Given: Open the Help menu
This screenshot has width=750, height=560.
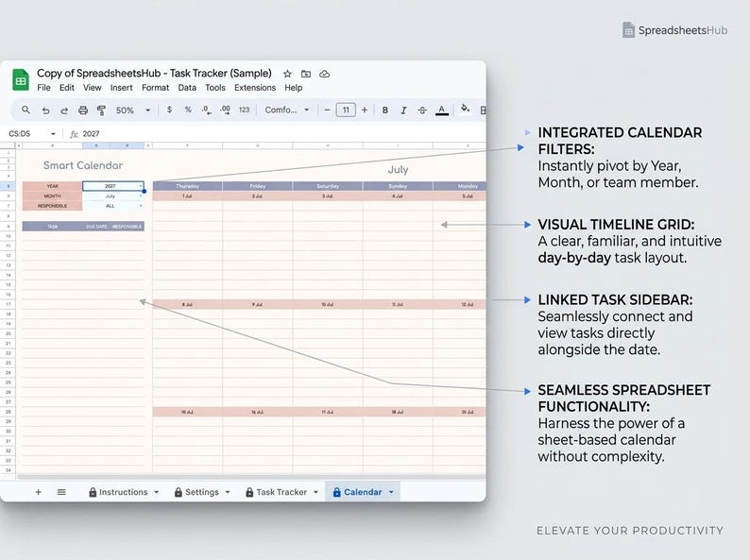Looking at the screenshot, I should [x=293, y=88].
